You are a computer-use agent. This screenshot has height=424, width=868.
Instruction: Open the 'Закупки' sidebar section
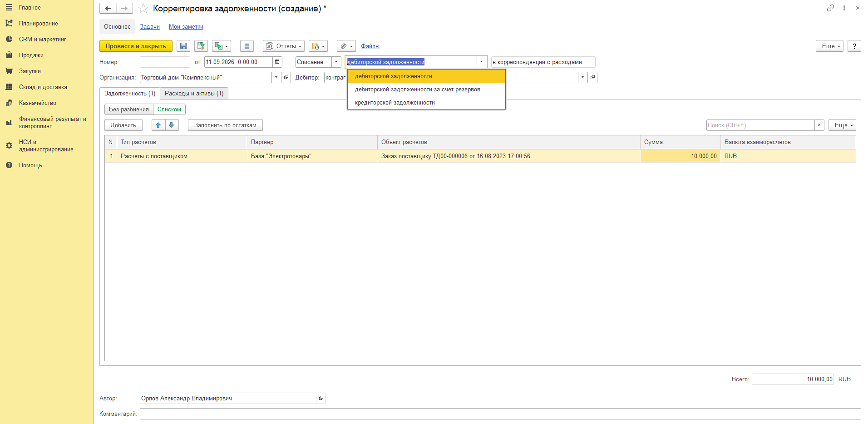tap(30, 71)
